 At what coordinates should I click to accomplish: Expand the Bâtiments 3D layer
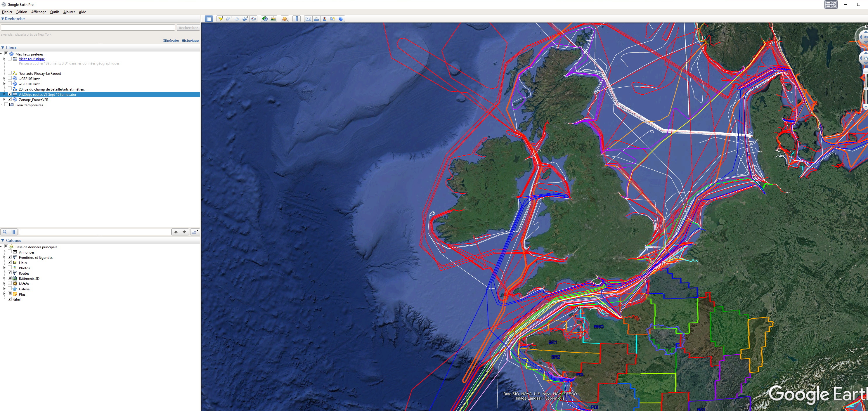point(4,278)
